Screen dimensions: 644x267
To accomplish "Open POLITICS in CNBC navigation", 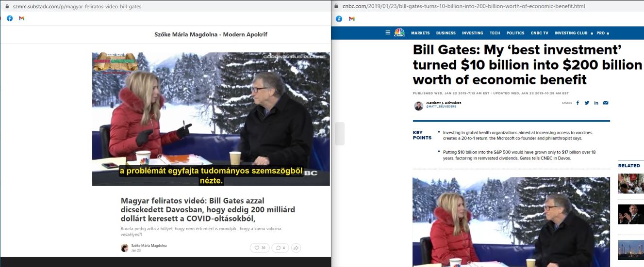I will pos(515,33).
